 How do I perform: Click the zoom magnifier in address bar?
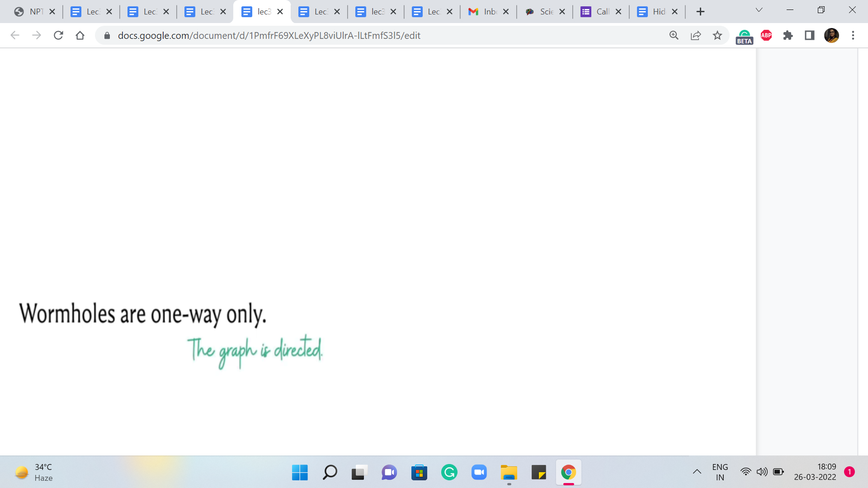coord(674,35)
